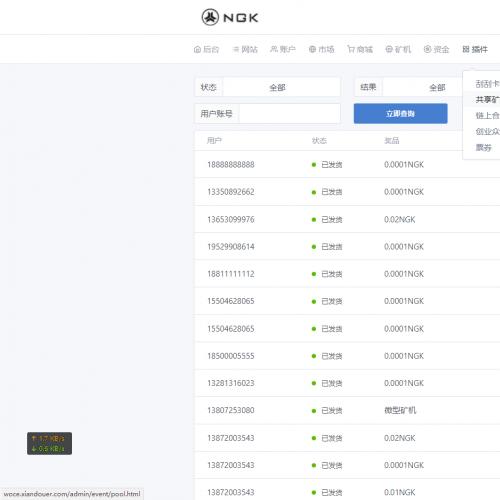The height and width of the screenshot is (500, 500).
Task: Focus the 用户账号 input field
Action: pos(290,114)
